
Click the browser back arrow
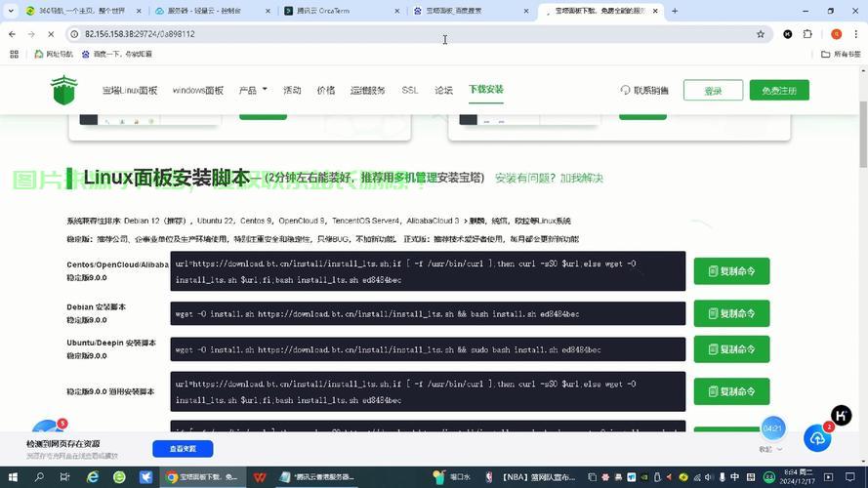(x=12, y=34)
